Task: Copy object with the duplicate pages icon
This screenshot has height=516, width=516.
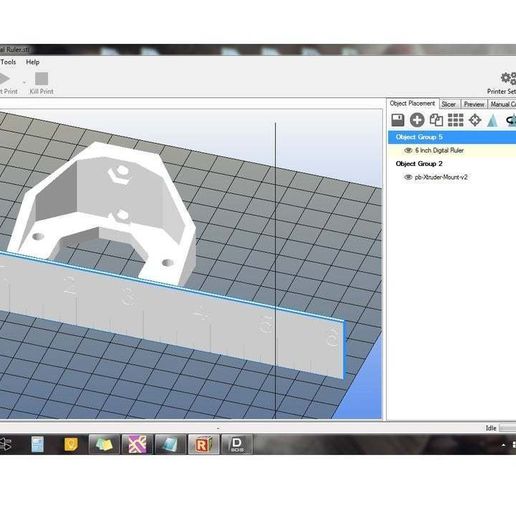Action: pos(436,120)
